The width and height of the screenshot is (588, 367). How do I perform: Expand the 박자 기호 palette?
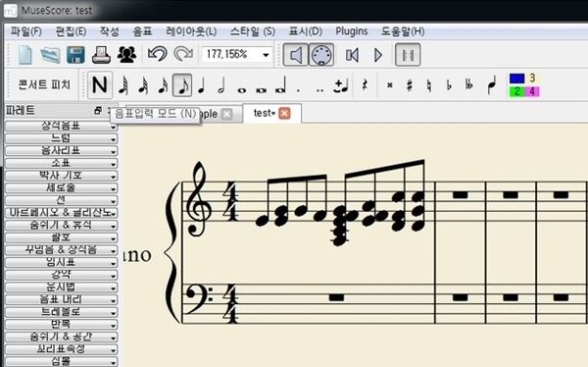click(x=61, y=176)
